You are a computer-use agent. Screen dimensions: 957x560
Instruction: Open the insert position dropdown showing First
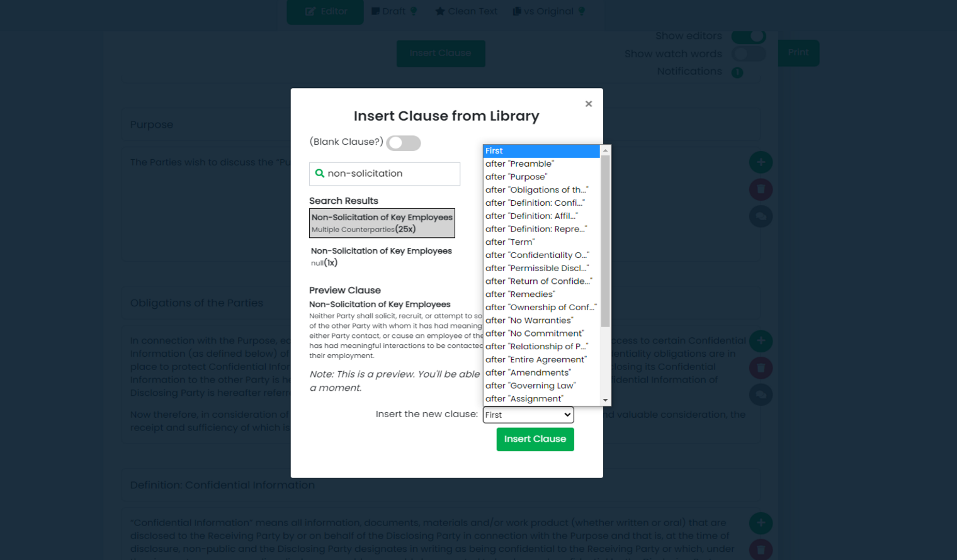tap(528, 415)
